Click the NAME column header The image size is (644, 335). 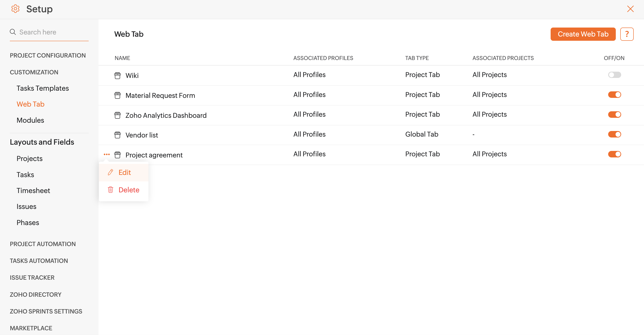pyautogui.click(x=122, y=58)
